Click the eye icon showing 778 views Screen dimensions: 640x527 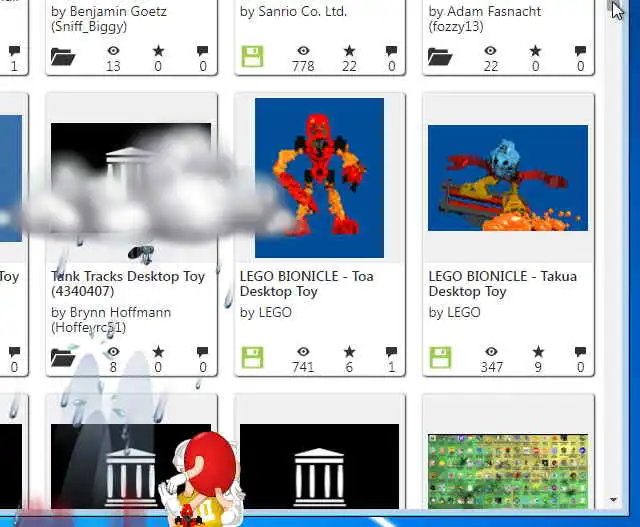coord(303,51)
